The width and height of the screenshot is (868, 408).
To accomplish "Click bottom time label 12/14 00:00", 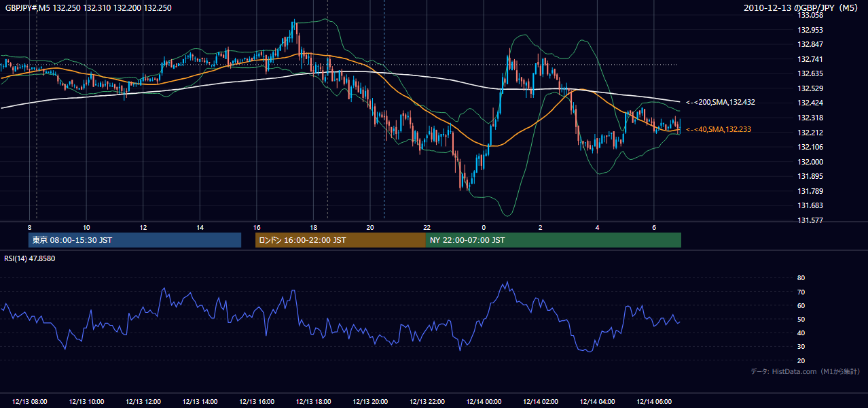I will (484, 402).
